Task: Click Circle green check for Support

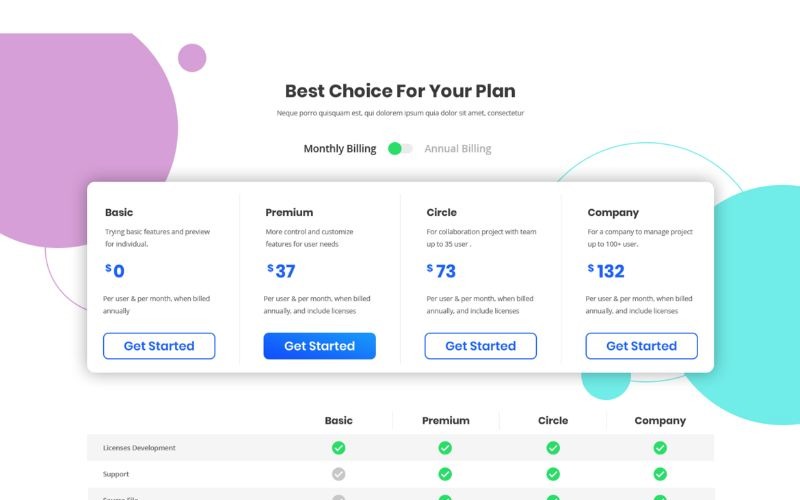Action: coord(553,474)
